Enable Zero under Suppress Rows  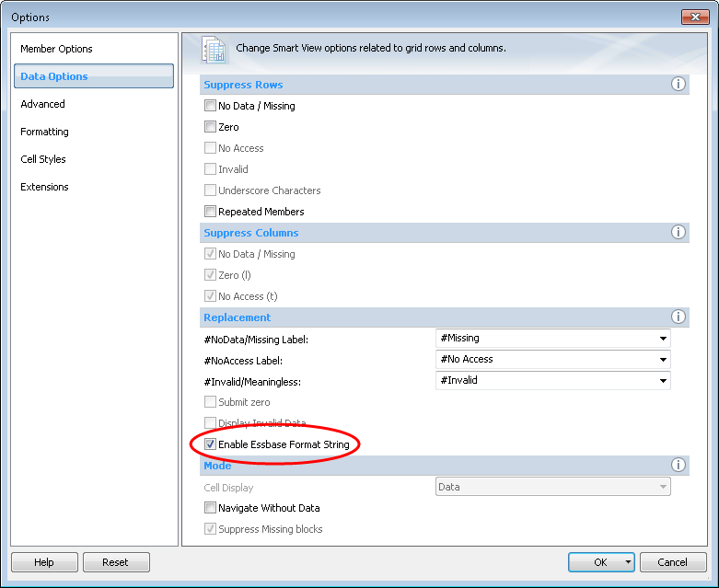tap(210, 126)
